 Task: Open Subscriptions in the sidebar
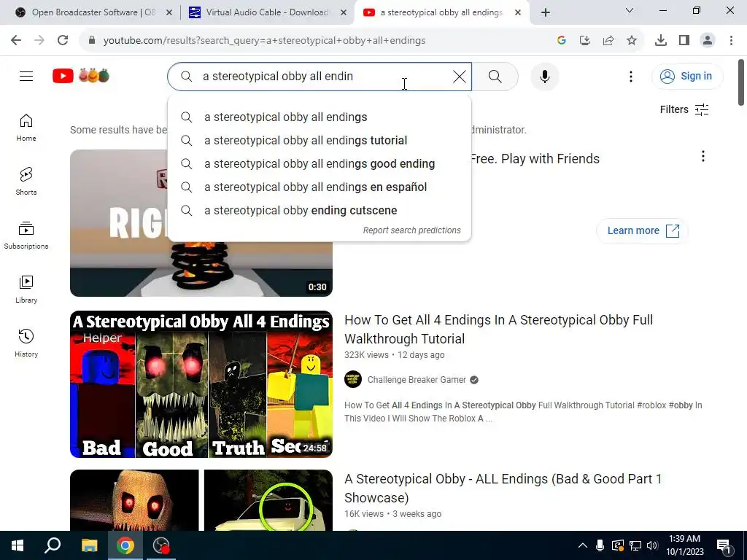pos(26,236)
